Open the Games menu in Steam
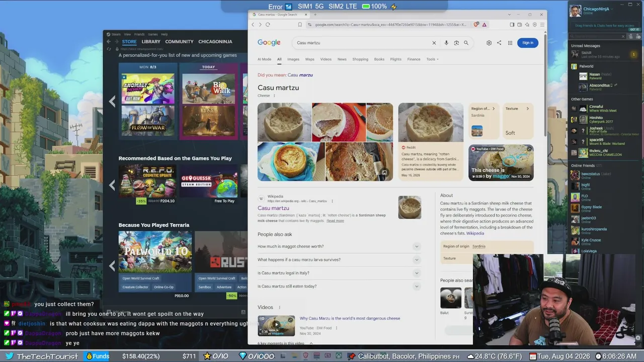 [x=152, y=34]
